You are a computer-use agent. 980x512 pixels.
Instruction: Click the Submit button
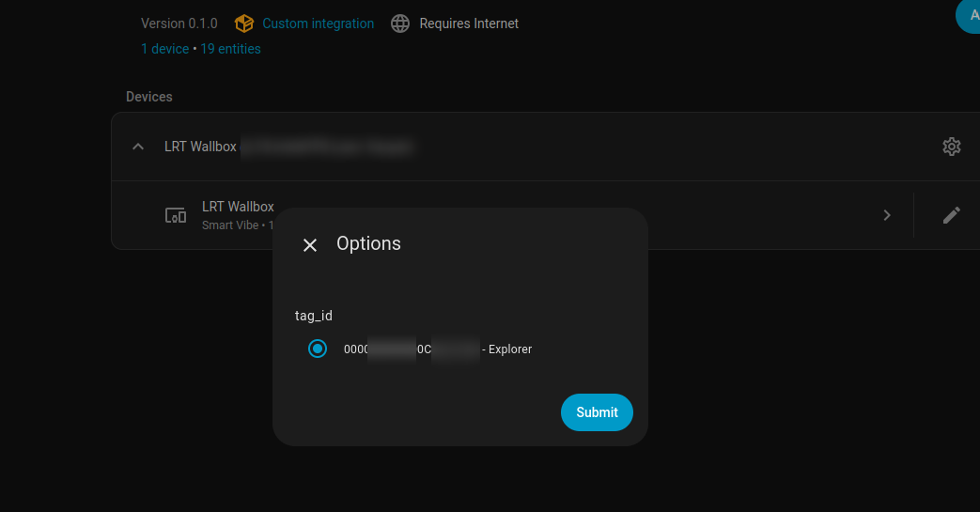597,412
